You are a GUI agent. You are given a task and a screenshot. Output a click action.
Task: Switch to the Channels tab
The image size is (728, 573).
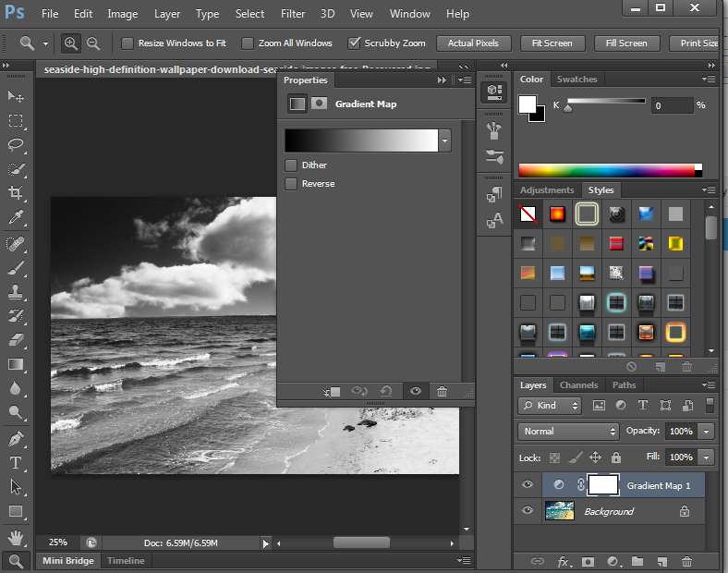click(578, 384)
